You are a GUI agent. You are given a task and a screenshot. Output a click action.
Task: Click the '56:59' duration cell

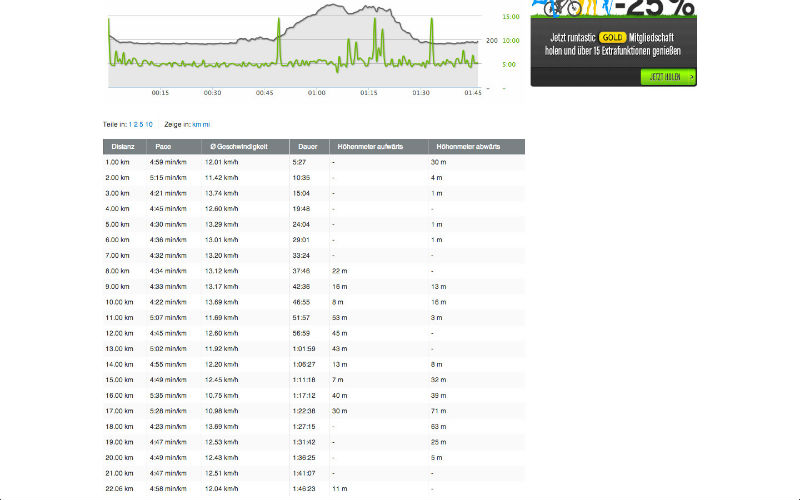coord(301,333)
